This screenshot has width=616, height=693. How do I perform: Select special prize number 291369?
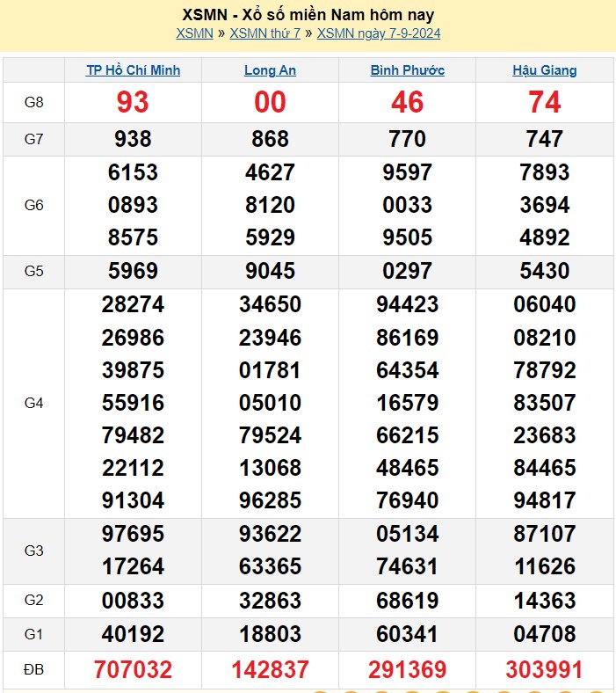click(x=407, y=670)
